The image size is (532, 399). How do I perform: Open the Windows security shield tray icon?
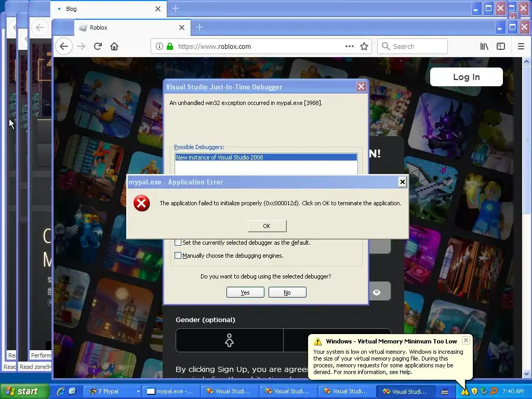coord(475,392)
